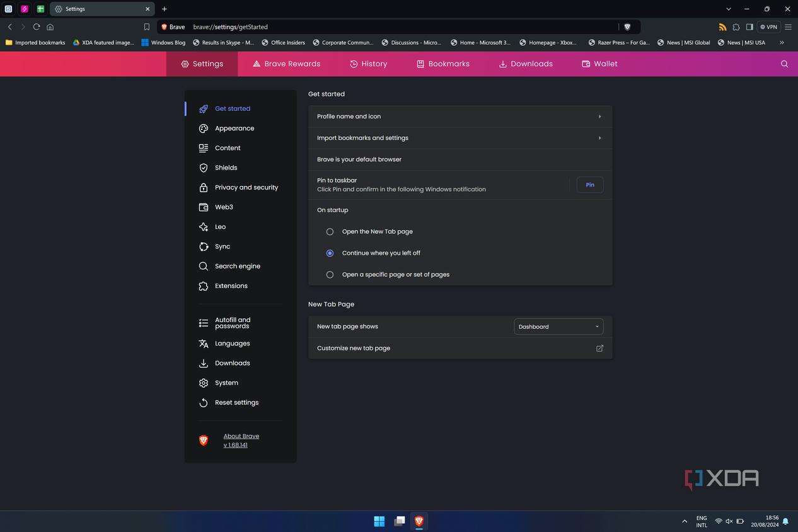The image size is (798, 532).
Task: Switch to the Settings tab in top bar
Action: pos(202,64)
